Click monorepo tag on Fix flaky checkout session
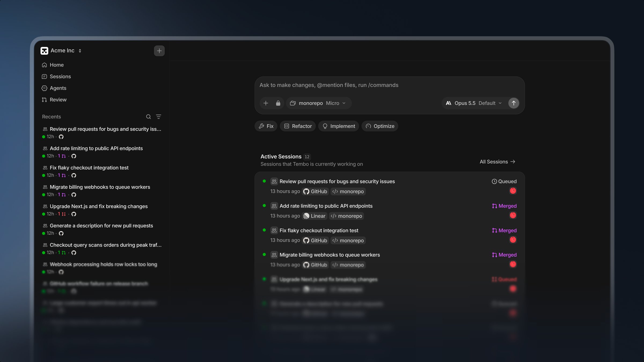 coord(348,241)
